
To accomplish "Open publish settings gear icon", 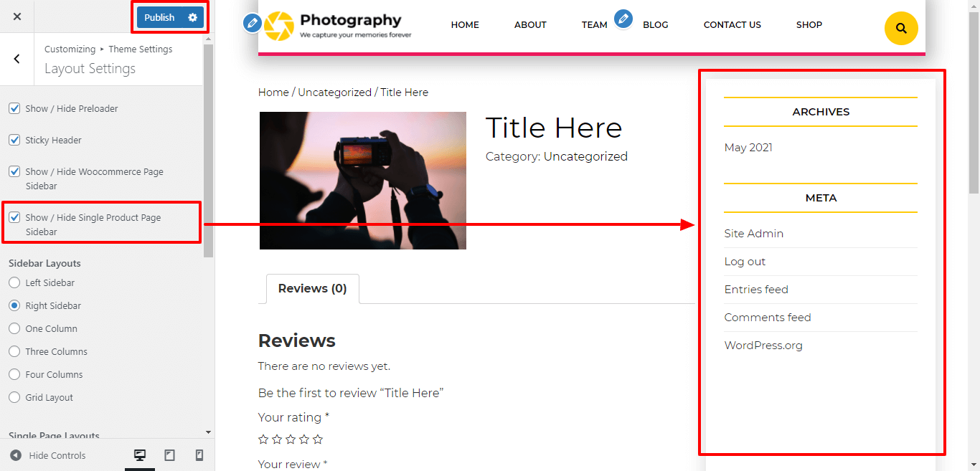I will tap(192, 17).
